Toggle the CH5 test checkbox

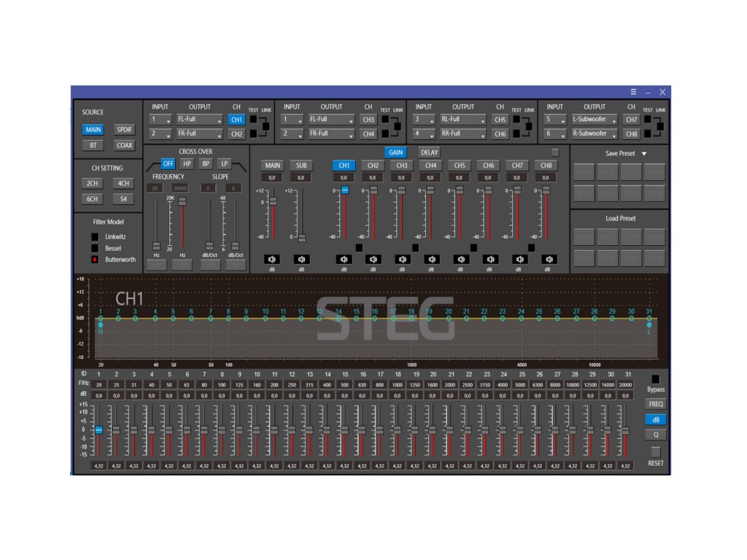click(516, 120)
